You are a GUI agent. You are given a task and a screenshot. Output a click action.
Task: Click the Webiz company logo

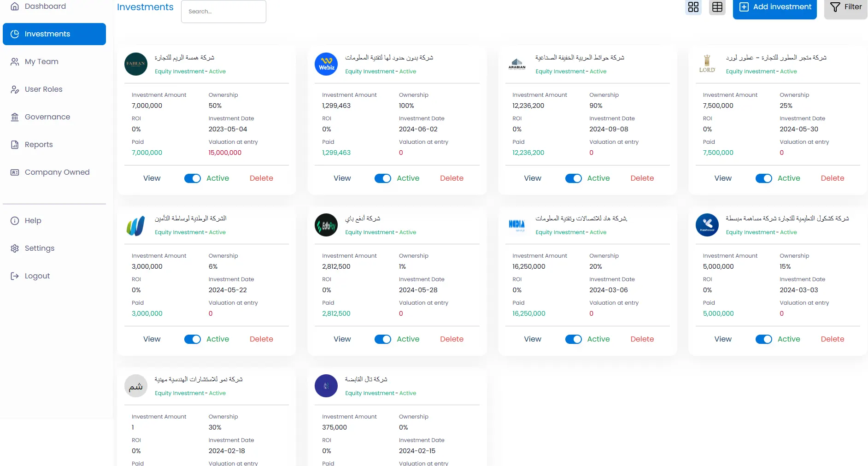326,64
